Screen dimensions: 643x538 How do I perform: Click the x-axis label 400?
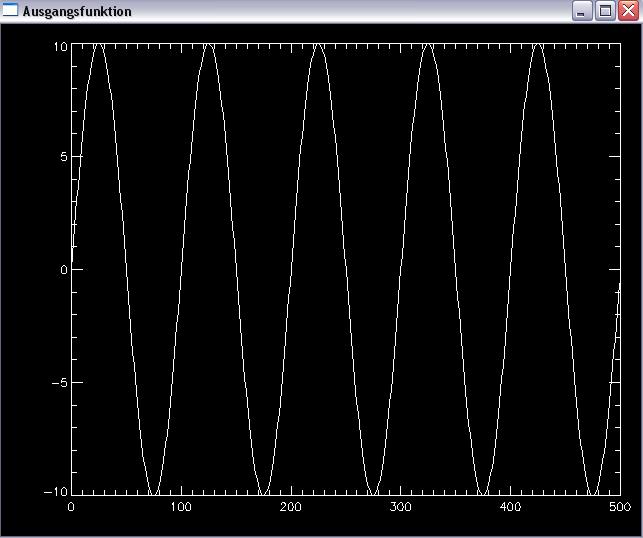coord(510,507)
